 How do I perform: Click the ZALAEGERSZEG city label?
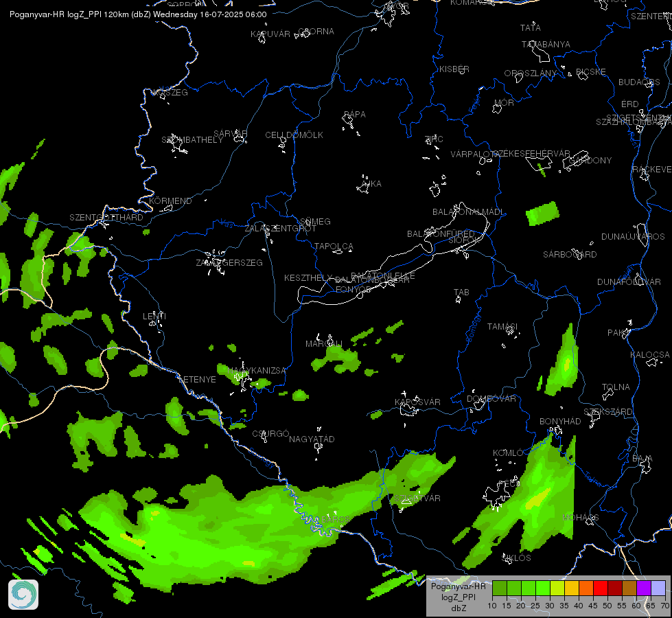point(229,262)
